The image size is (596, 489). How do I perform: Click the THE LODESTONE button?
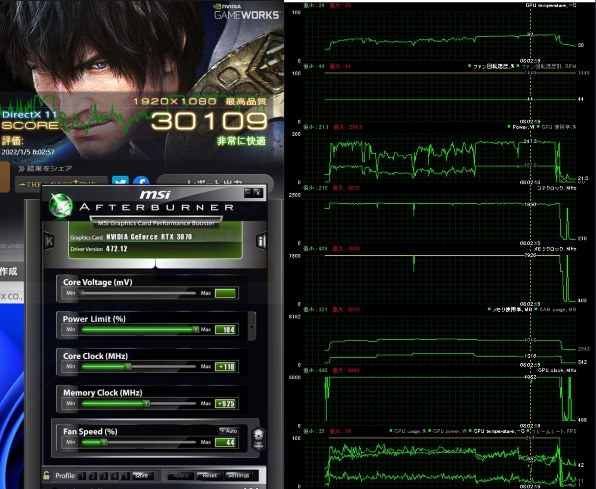point(61,184)
